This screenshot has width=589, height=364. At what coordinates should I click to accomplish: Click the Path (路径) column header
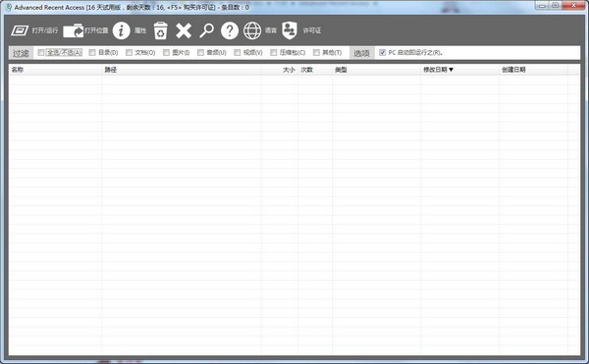[182, 70]
